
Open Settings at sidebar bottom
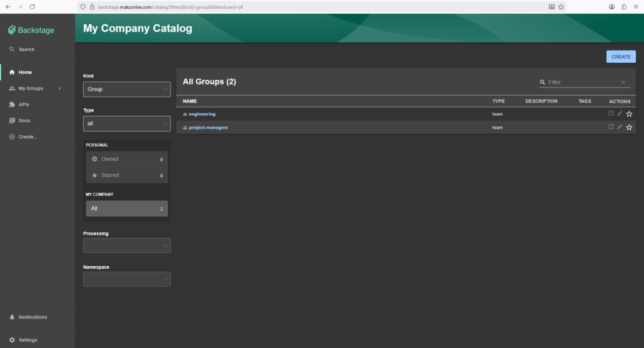pyautogui.click(x=28, y=340)
